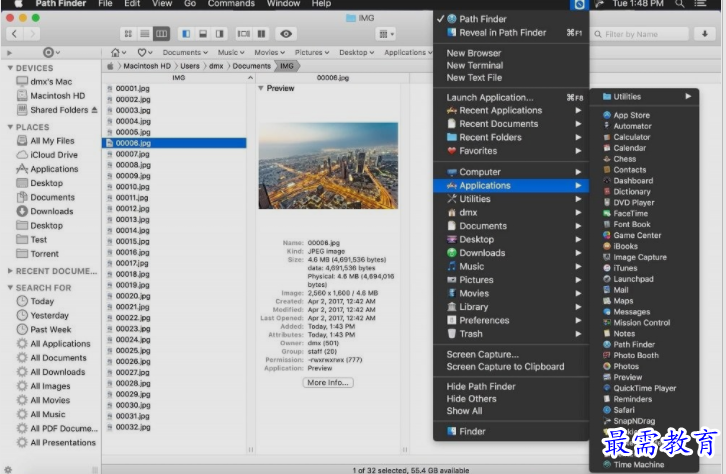The image size is (726, 474).
Task: Eject Shared Folders volume
Action: [94, 110]
